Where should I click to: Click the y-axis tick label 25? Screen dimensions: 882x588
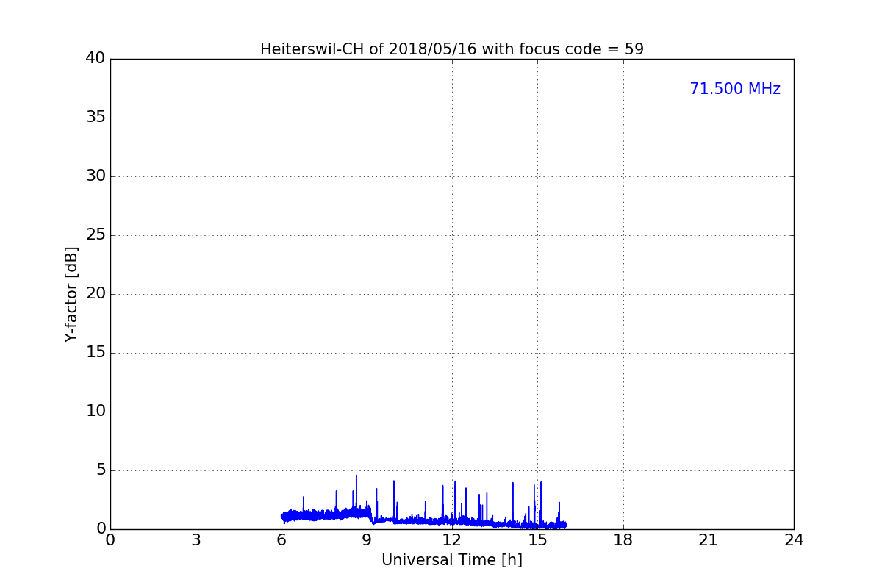coord(96,235)
